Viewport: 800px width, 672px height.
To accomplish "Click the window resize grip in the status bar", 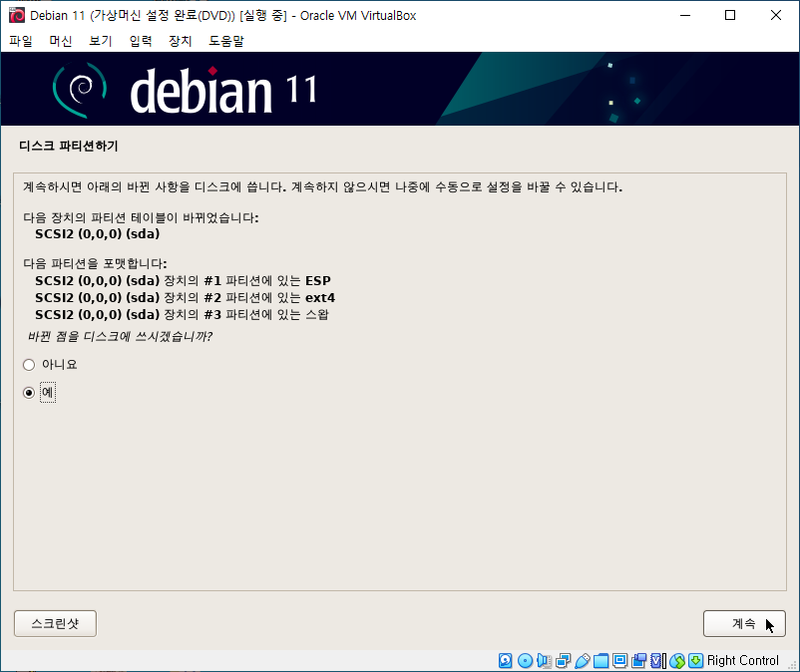I will pos(792,664).
